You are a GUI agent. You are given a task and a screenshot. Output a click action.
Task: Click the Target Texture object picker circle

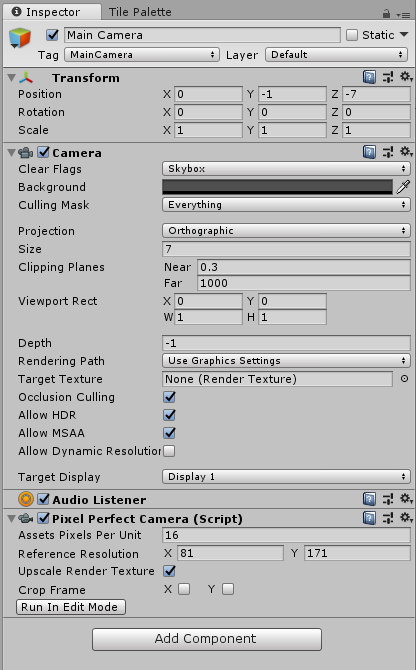point(404,379)
